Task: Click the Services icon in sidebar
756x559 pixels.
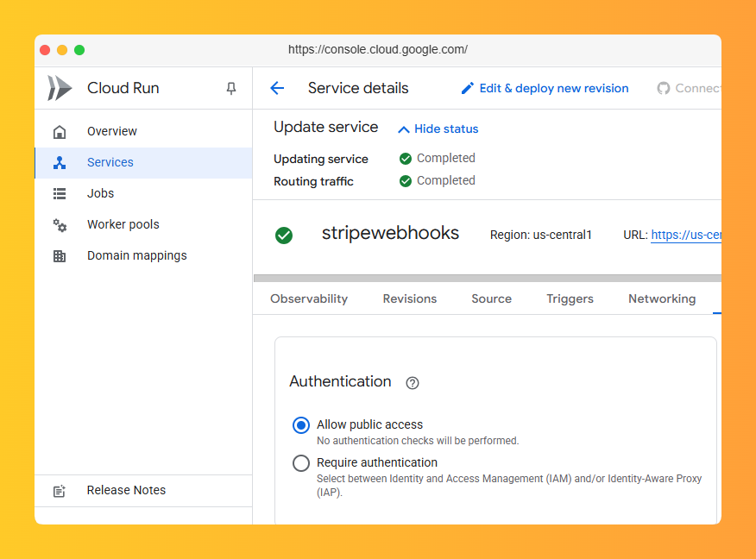Action: tap(59, 162)
